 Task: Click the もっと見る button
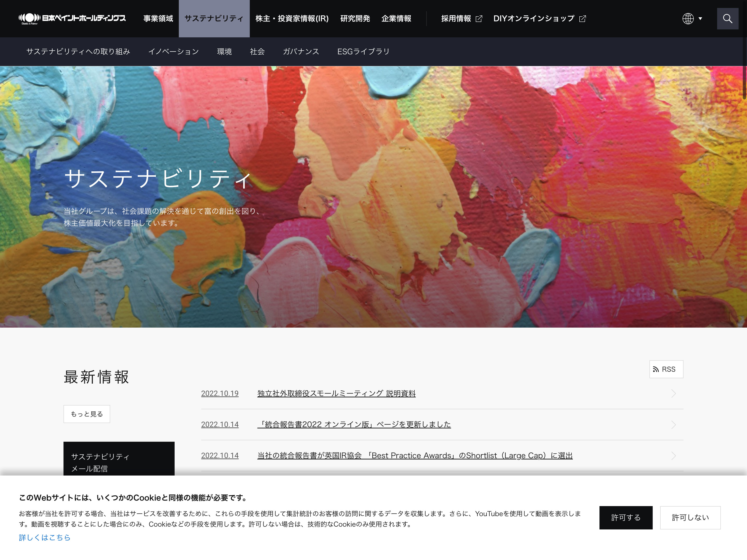pos(87,414)
